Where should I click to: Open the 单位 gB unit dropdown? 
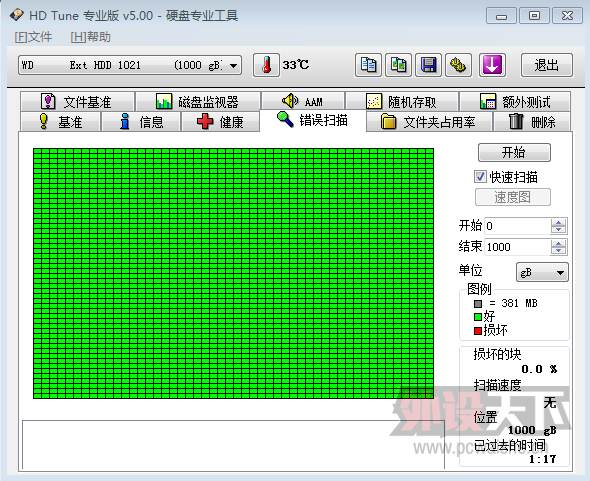pyautogui.click(x=542, y=272)
